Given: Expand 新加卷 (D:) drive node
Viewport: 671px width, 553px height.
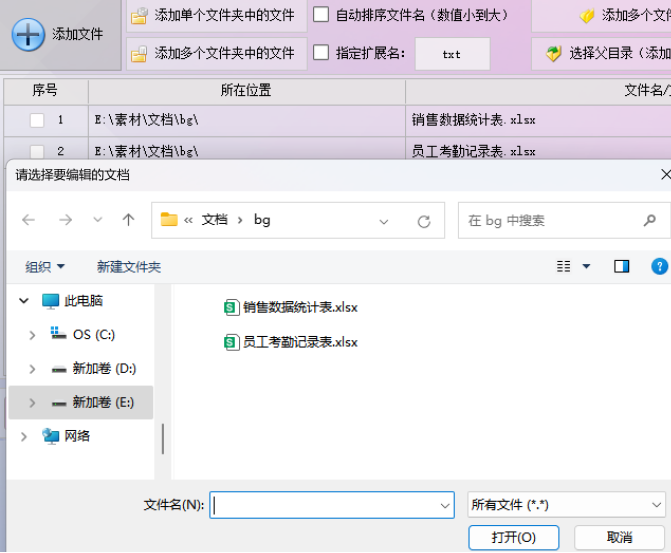Looking at the screenshot, I should (32, 369).
